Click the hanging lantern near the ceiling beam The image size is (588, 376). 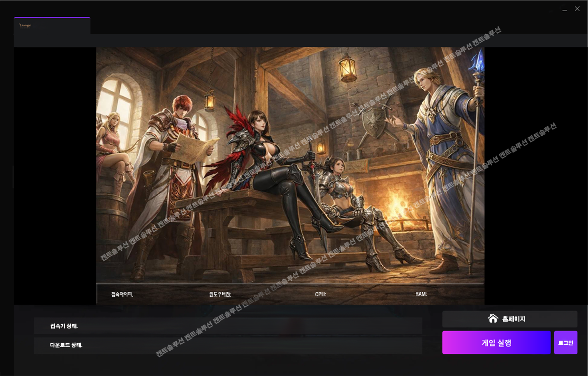(347, 68)
